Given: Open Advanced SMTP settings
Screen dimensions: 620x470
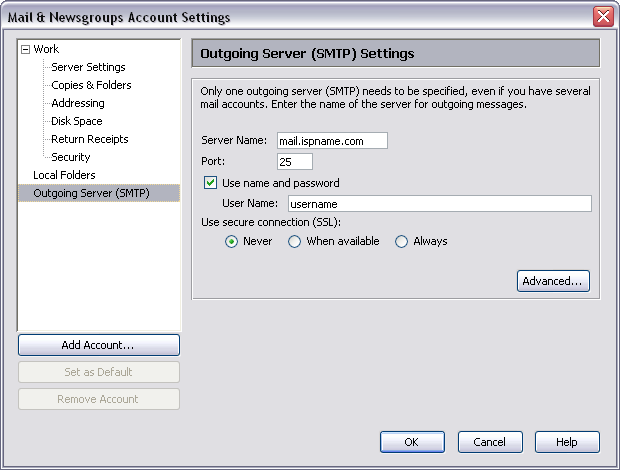Looking at the screenshot, I should (x=553, y=281).
